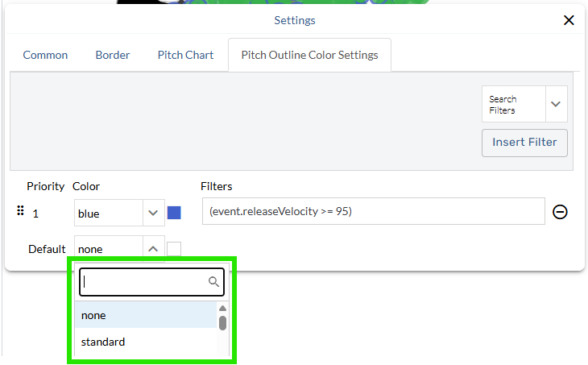Remove the releaseVelocity filter row

point(560,212)
